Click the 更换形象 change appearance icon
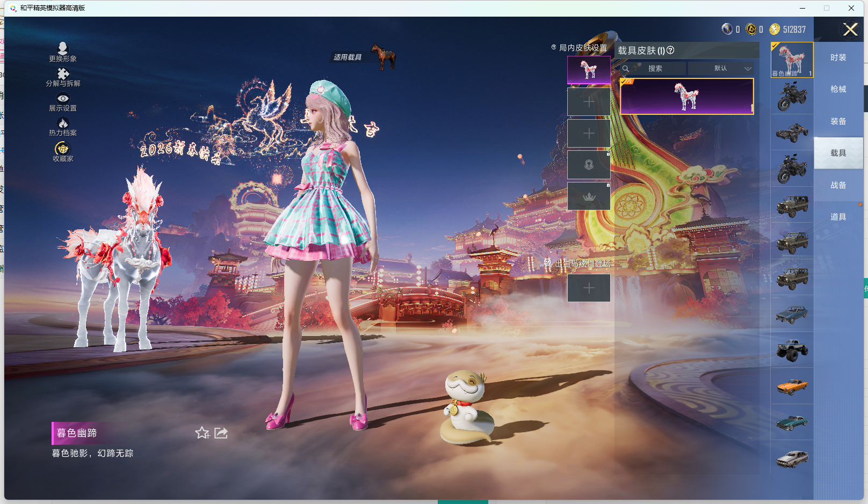 [x=63, y=49]
